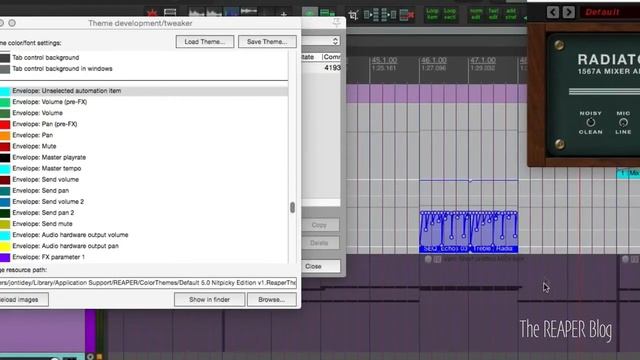Screen dimensions: 640x360
Task: Click next preset arrow in Radiator plugin
Action: click(569, 12)
